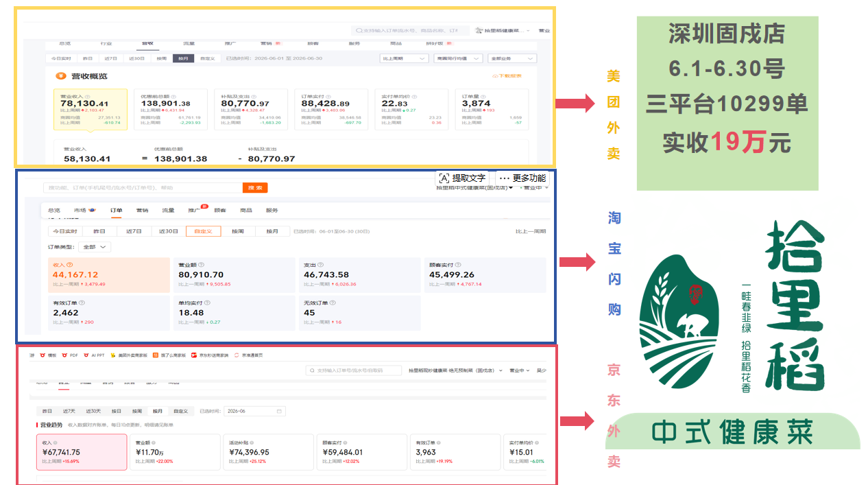Select 今日实时 tab in Meituan panel

[60, 58]
